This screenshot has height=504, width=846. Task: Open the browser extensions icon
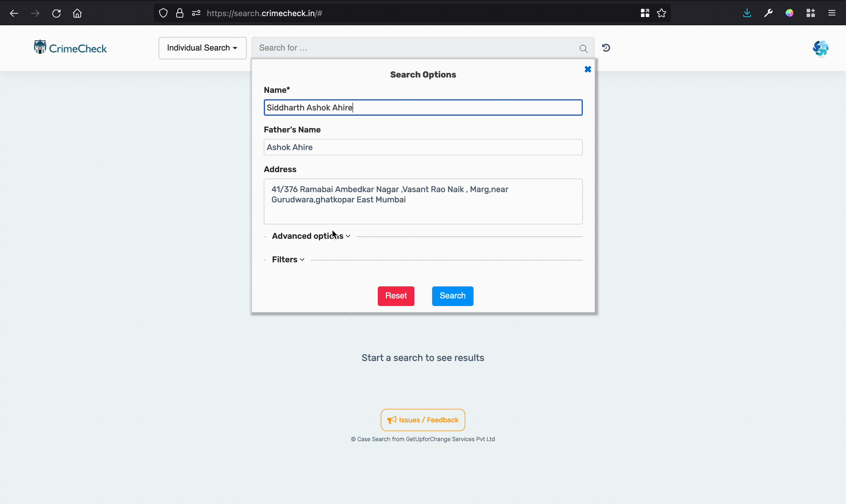811,13
